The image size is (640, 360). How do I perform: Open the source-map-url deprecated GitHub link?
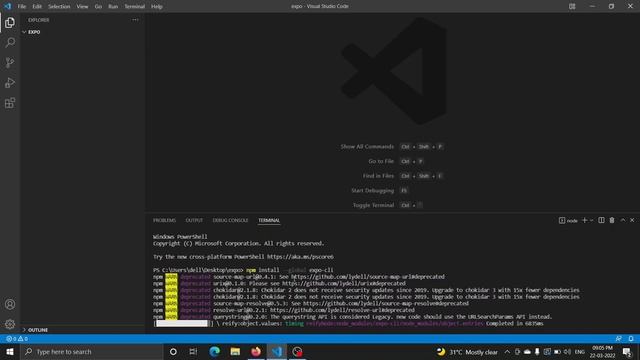pyautogui.click(x=368, y=277)
